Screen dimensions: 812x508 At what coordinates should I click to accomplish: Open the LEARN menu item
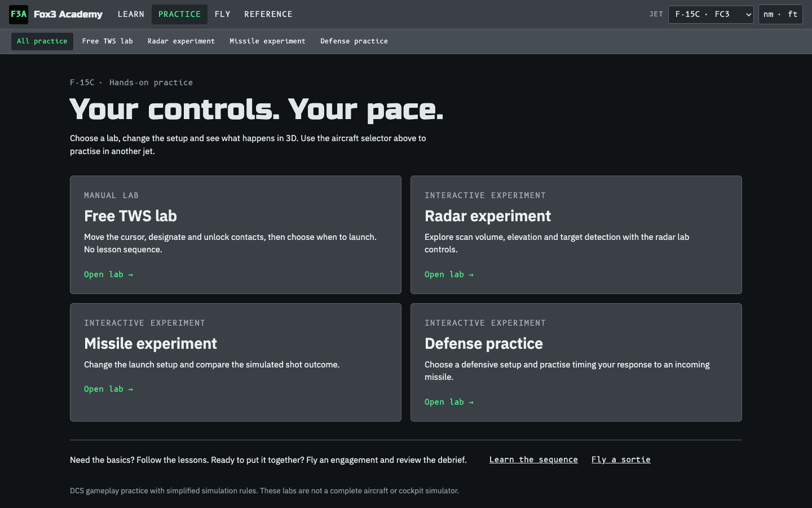click(x=131, y=14)
